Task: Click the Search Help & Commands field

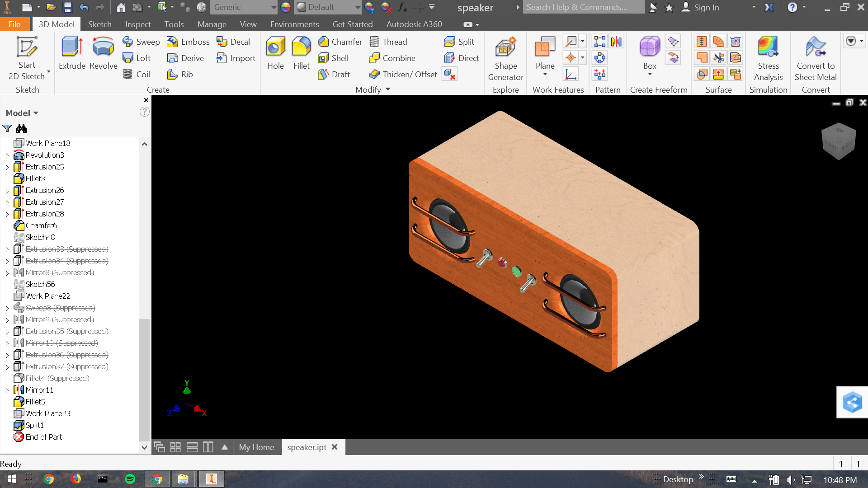Action: click(x=583, y=7)
